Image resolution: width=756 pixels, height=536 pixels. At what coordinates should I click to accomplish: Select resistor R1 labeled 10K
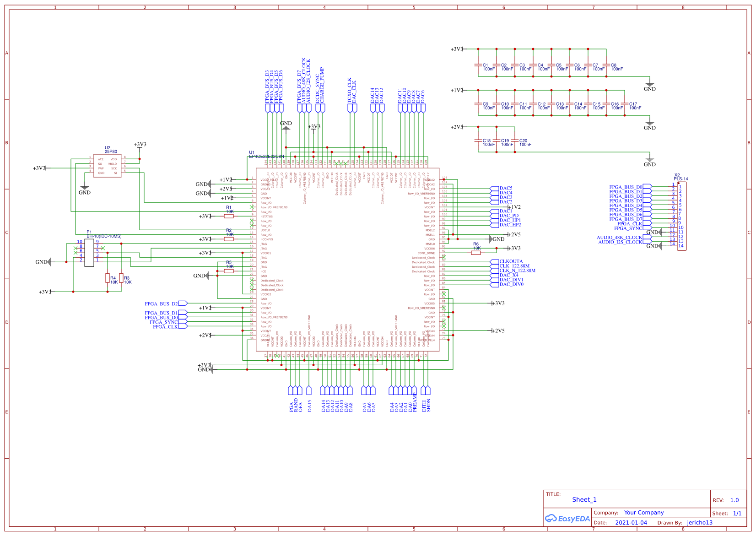(229, 215)
